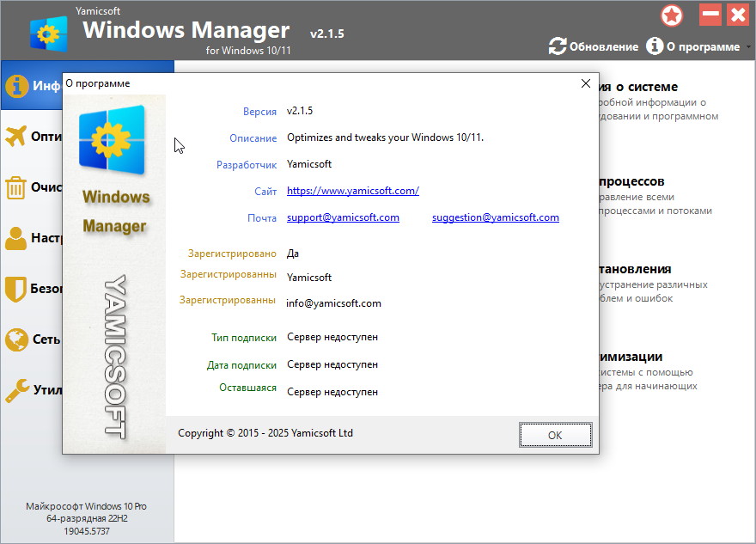Select the Информация sidebar info icon
Viewport: 756px width, 544px height.
coord(17,86)
